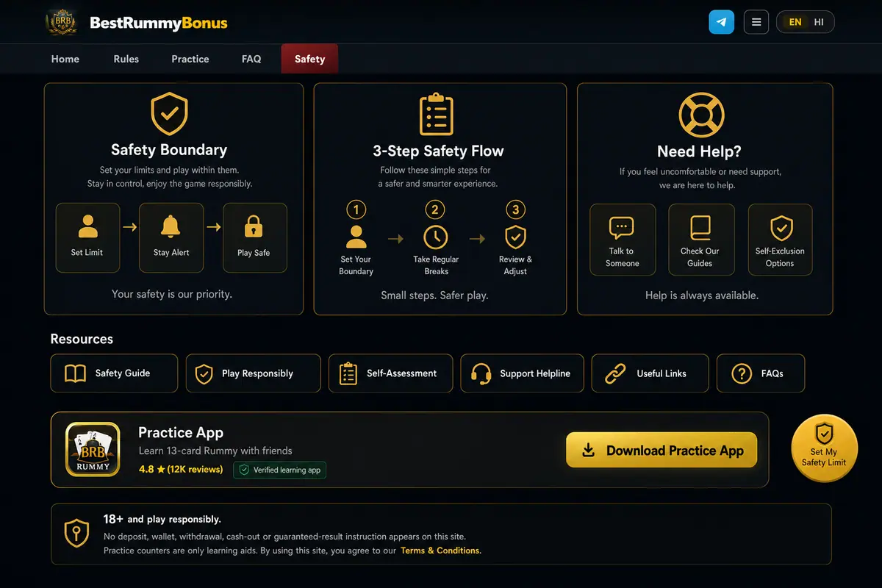Click the Resources heading
The image size is (882, 588).
tap(82, 339)
